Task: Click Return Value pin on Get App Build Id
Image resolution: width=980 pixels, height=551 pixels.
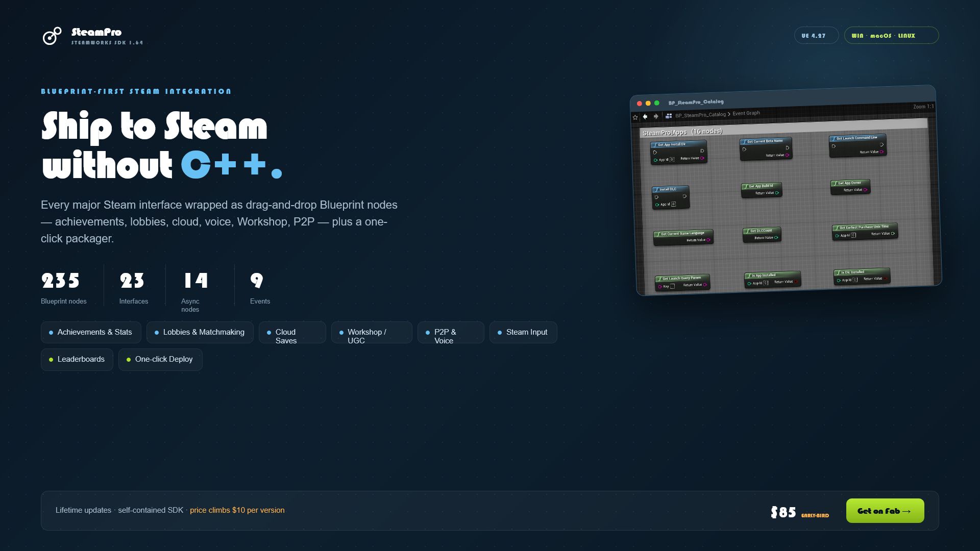Action: (x=777, y=193)
